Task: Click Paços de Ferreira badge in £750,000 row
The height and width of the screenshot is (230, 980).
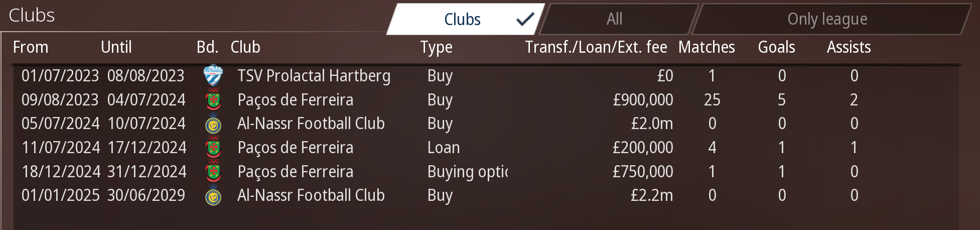Action: click(213, 172)
